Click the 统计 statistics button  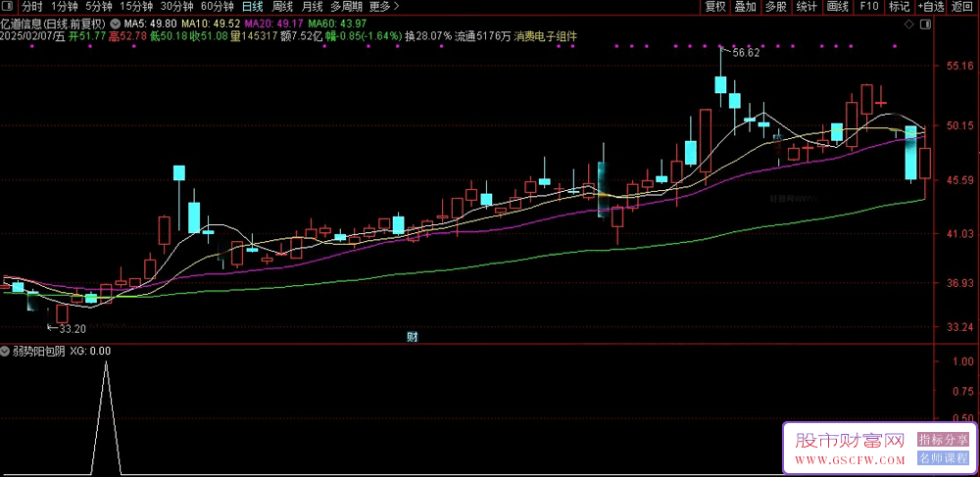pos(807,7)
